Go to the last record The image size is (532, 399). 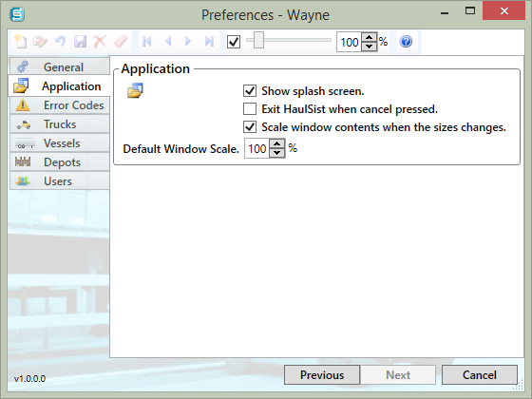(209, 42)
